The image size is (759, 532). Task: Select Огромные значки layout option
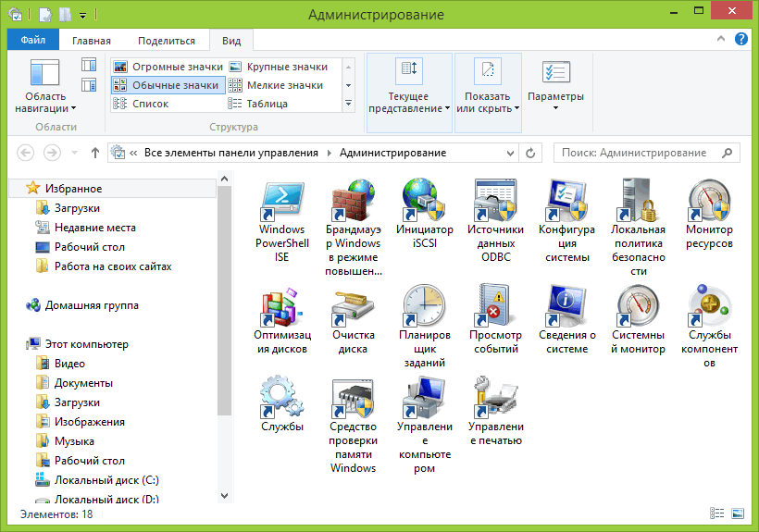(168, 67)
